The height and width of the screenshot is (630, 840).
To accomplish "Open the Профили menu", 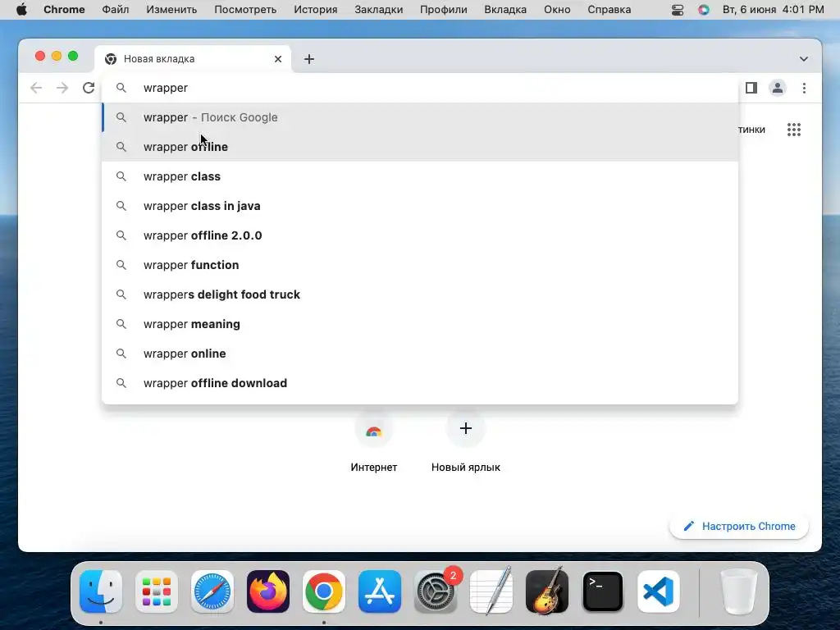I will coord(444,10).
